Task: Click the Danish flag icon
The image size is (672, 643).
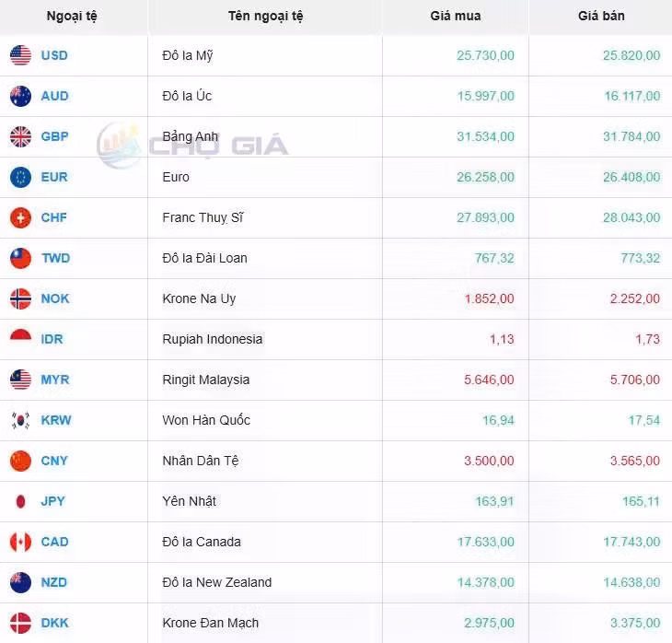Action: [20, 623]
